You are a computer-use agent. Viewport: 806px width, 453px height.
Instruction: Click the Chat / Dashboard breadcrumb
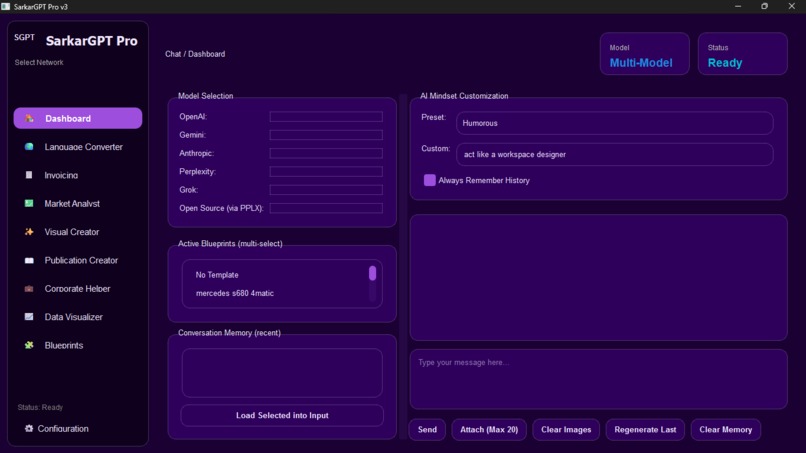click(195, 54)
